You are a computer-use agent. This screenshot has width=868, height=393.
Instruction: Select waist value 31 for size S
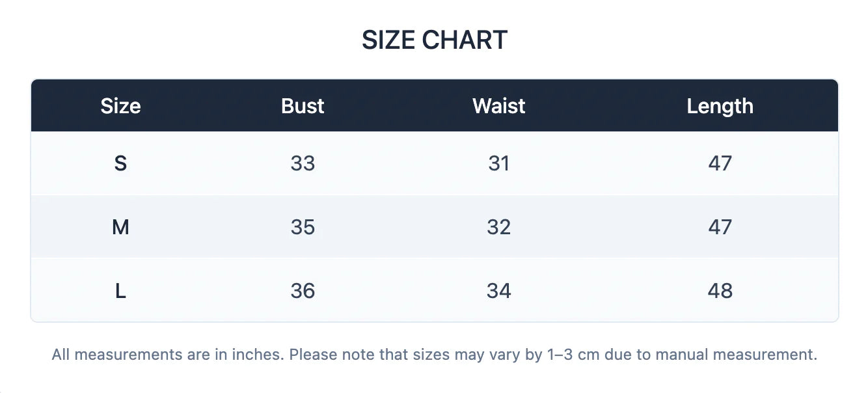point(498,163)
